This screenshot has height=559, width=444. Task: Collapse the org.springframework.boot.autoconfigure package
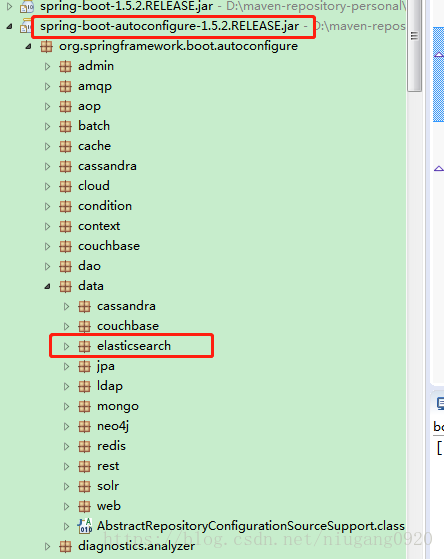29,46
